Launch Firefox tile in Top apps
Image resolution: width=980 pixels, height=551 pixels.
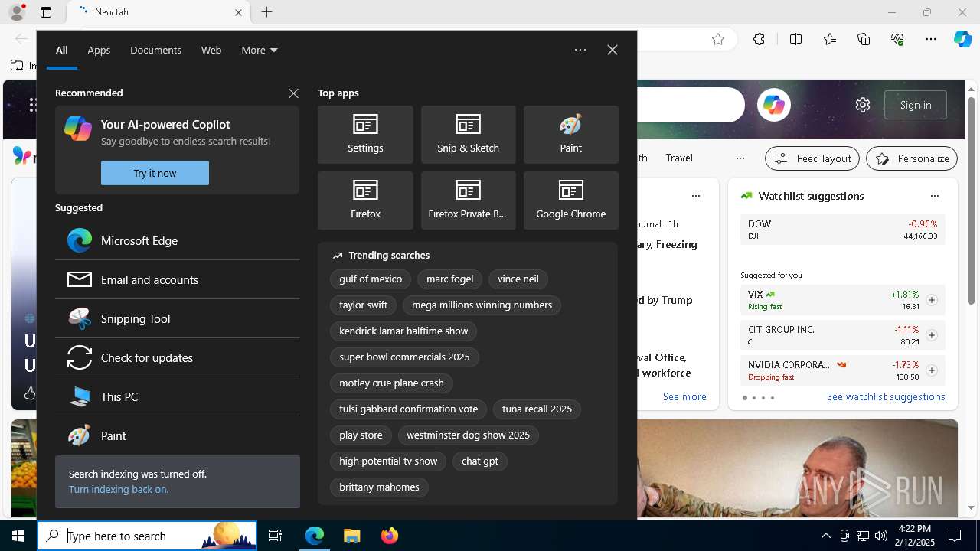(365, 201)
